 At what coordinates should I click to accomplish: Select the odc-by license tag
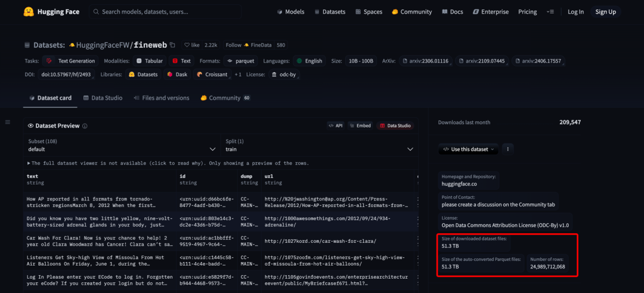(284, 75)
